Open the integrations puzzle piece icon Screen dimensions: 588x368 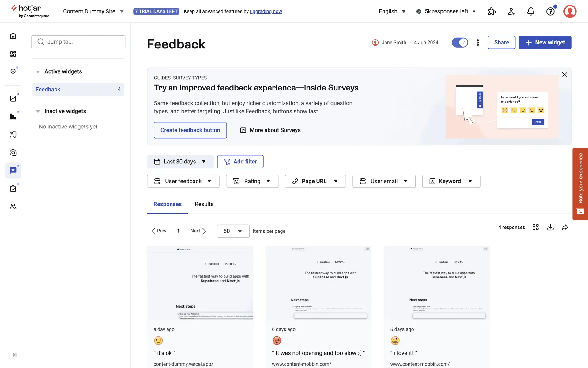(x=492, y=11)
